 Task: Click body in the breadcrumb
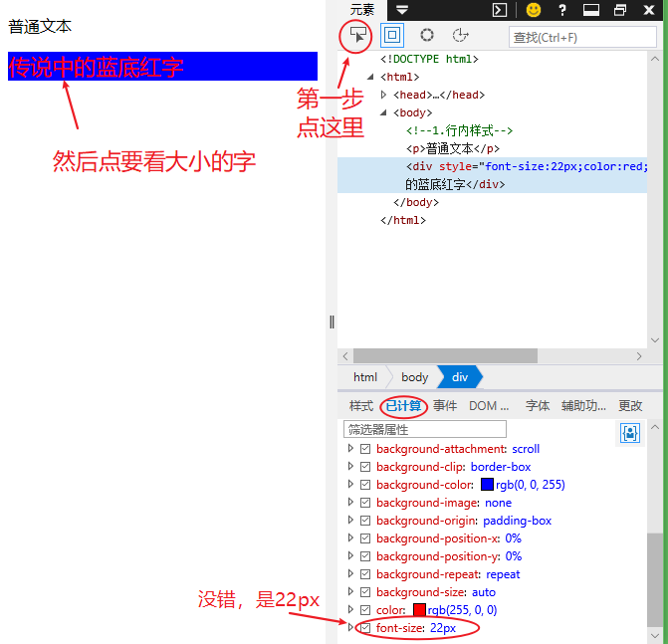[414, 377]
